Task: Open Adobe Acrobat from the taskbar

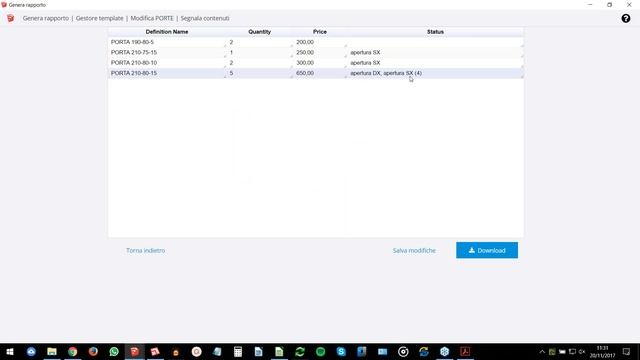Action: (x=465, y=351)
